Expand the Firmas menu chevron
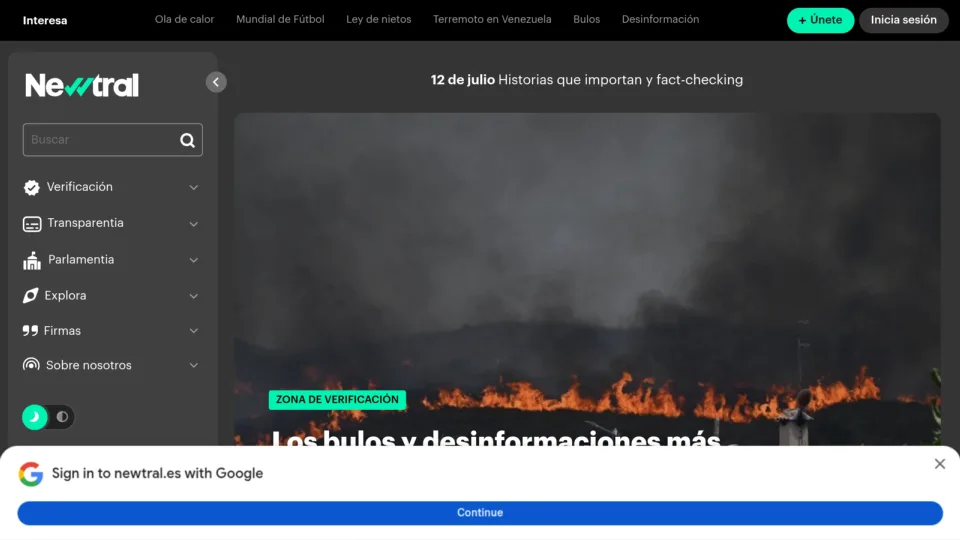The width and height of the screenshot is (960, 540). 193,331
